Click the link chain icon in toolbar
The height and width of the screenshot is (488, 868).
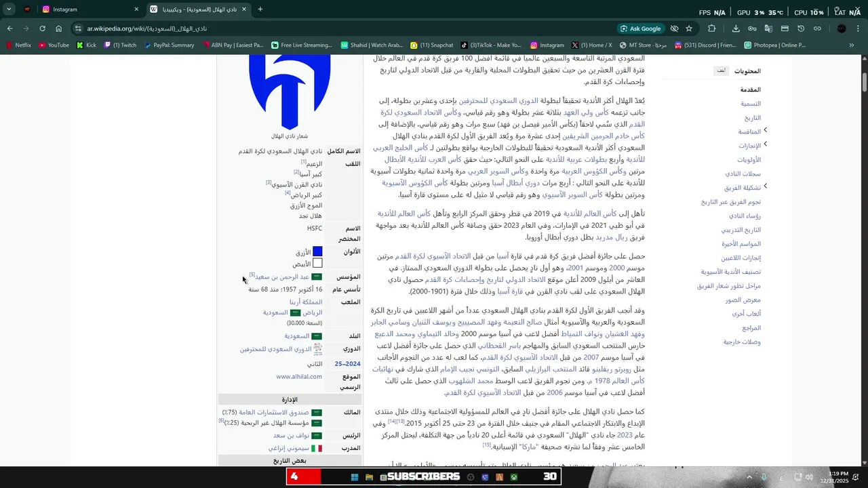point(817,28)
